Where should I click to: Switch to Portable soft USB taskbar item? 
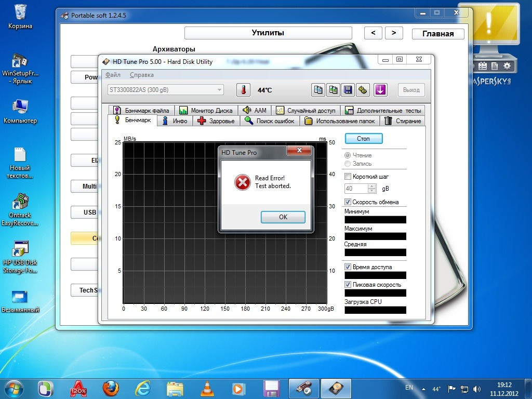[x=303, y=389]
